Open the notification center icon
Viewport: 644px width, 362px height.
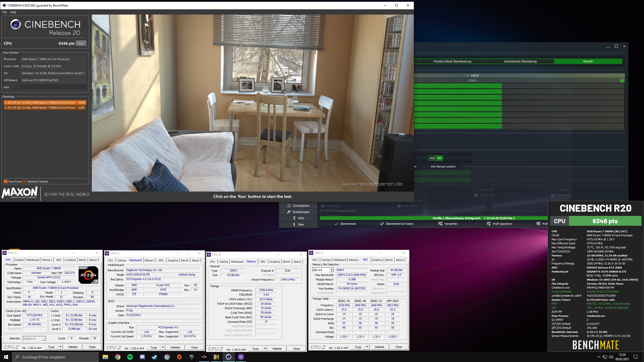pyautogui.click(x=636, y=357)
